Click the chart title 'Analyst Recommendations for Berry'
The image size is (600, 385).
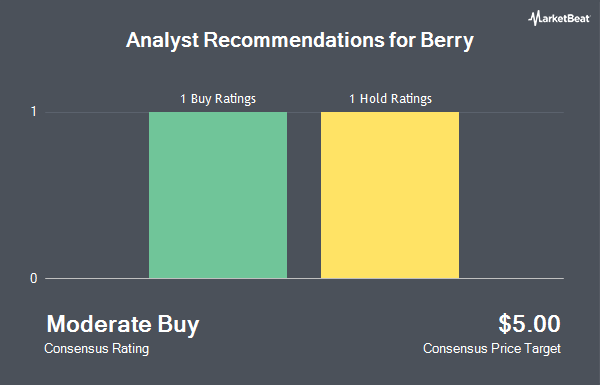tap(300, 40)
